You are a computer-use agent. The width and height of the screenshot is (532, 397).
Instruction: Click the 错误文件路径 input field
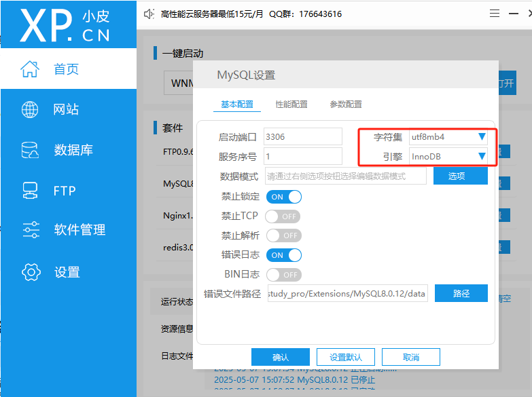point(347,293)
